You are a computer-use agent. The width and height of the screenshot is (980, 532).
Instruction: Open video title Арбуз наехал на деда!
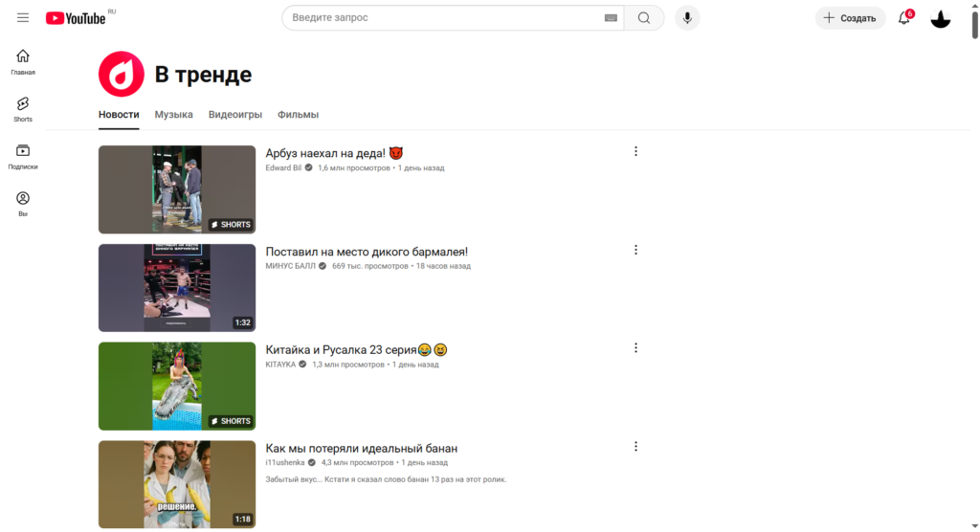click(334, 153)
